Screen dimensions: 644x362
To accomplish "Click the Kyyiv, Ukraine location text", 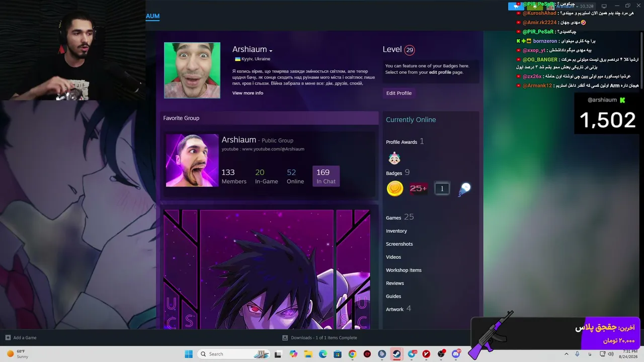I will click(256, 59).
